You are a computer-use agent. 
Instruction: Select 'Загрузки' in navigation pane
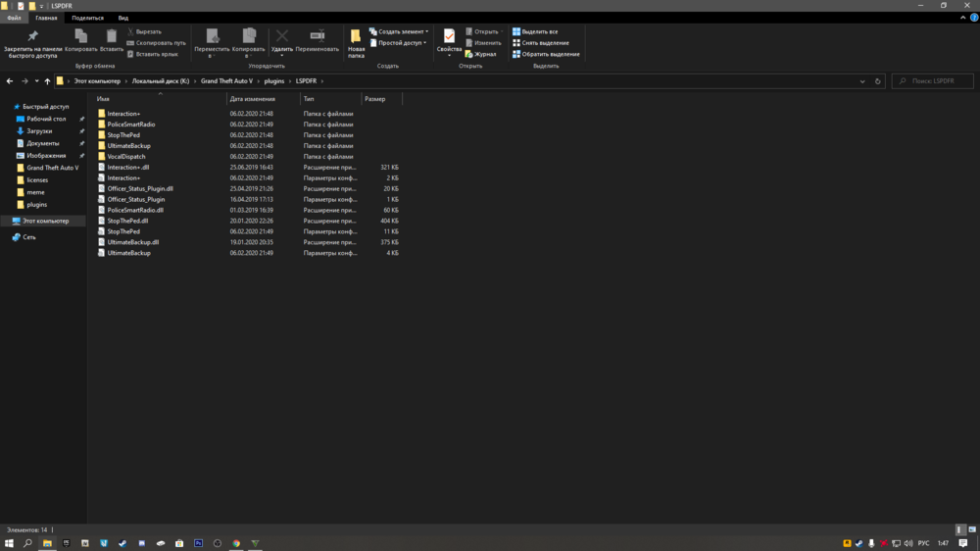click(x=39, y=130)
